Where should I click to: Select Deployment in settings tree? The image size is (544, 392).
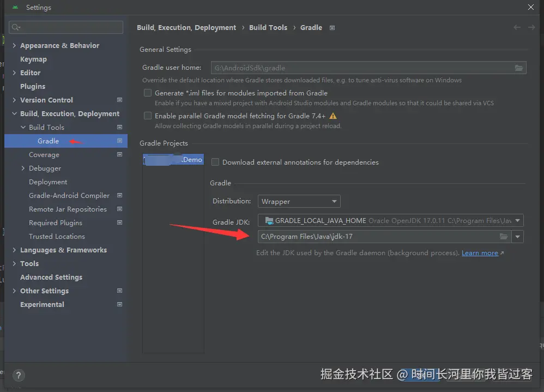[x=48, y=182]
